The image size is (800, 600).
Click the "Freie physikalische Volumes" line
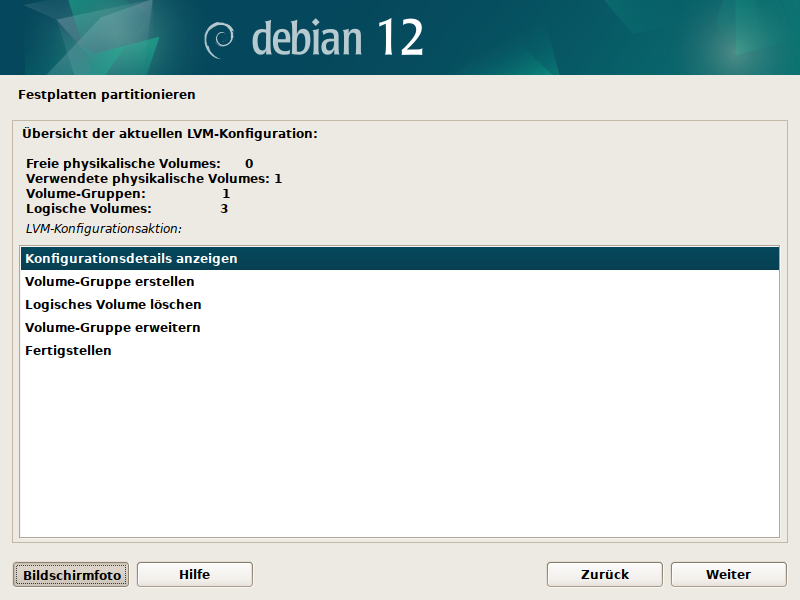(122, 163)
